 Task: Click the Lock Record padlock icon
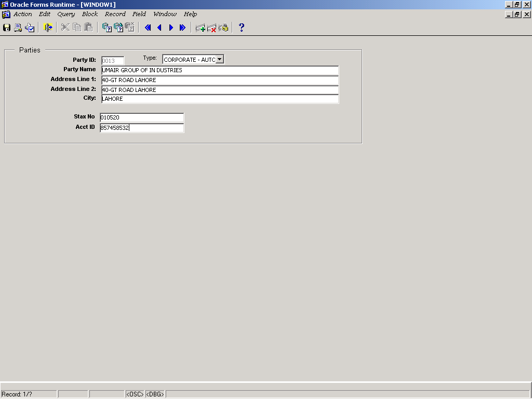223,28
